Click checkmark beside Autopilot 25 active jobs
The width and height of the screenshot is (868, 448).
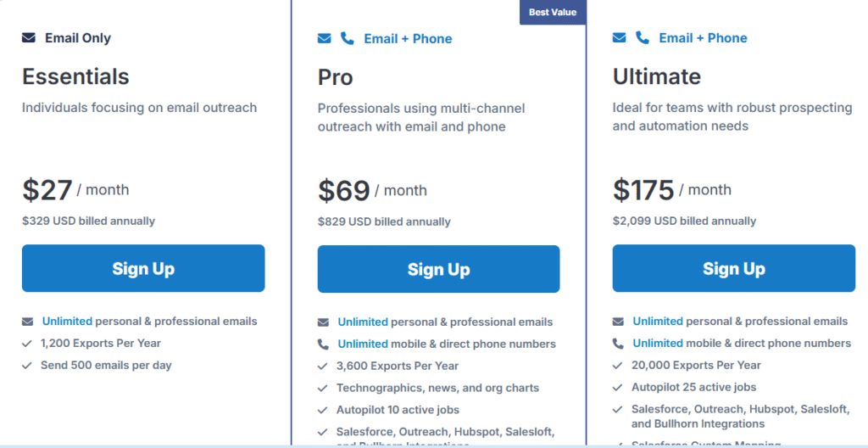(x=618, y=388)
